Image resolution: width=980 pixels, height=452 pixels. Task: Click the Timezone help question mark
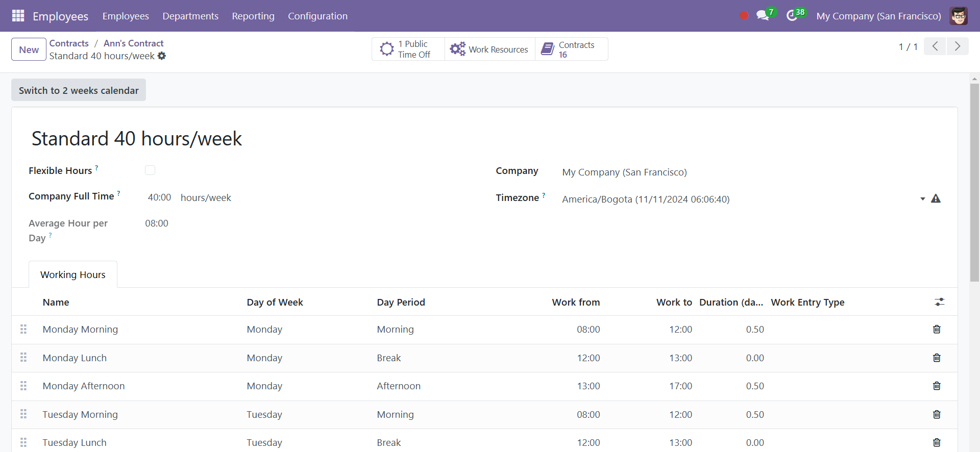(x=544, y=195)
